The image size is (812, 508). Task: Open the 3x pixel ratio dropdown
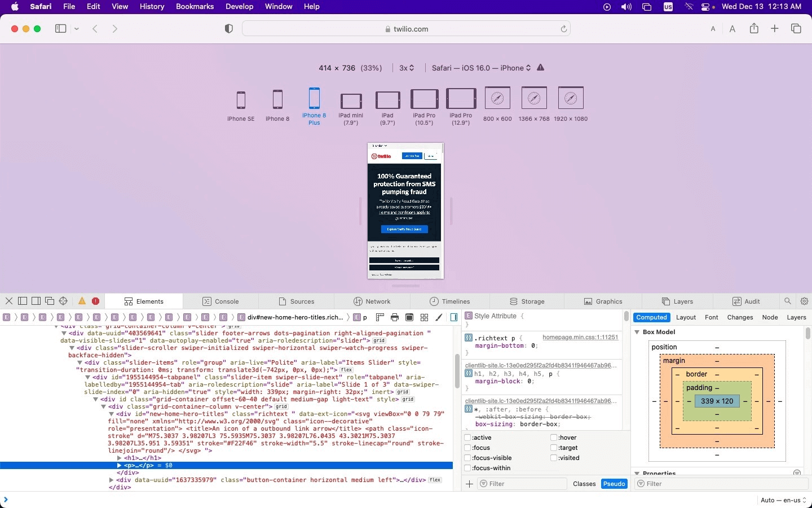[x=407, y=68]
